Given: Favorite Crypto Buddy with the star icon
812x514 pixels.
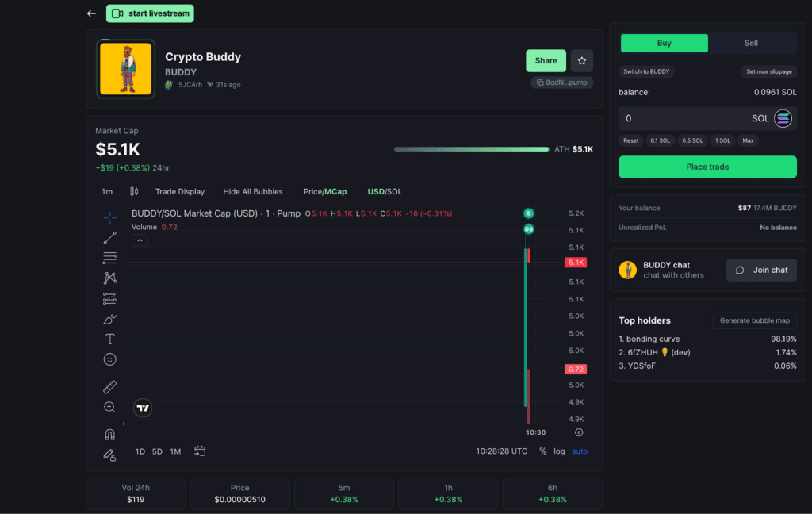Looking at the screenshot, I should [581, 60].
